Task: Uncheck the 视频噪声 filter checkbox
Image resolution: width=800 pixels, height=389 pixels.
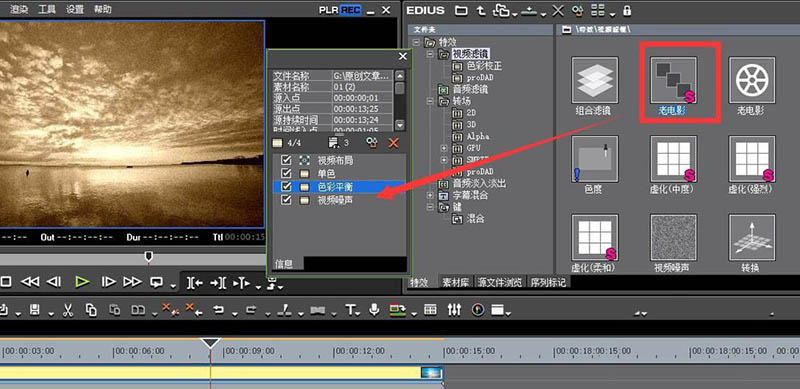Action: pyautogui.click(x=286, y=200)
